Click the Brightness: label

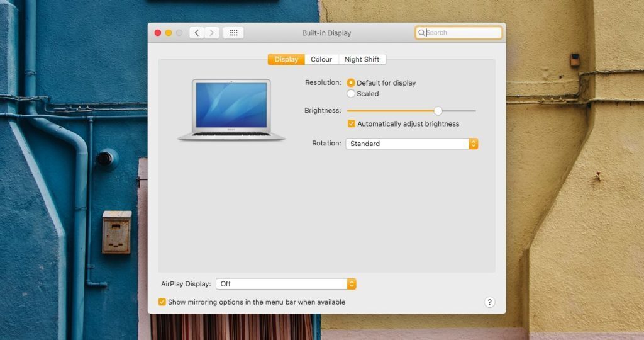(x=323, y=111)
